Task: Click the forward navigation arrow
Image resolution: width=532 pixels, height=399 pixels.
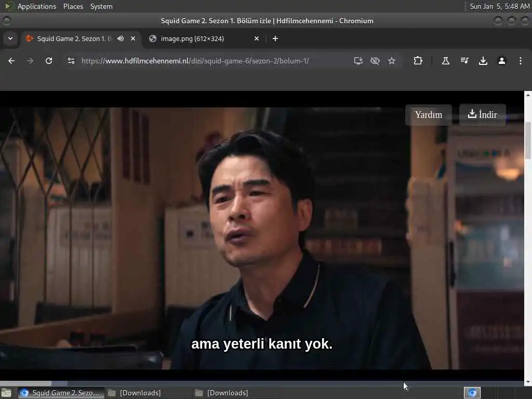Action: click(30, 61)
